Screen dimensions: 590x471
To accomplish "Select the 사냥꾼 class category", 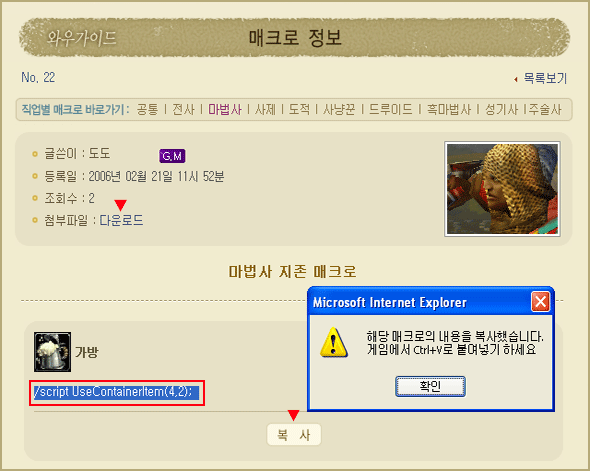I will [x=339, y=109].
